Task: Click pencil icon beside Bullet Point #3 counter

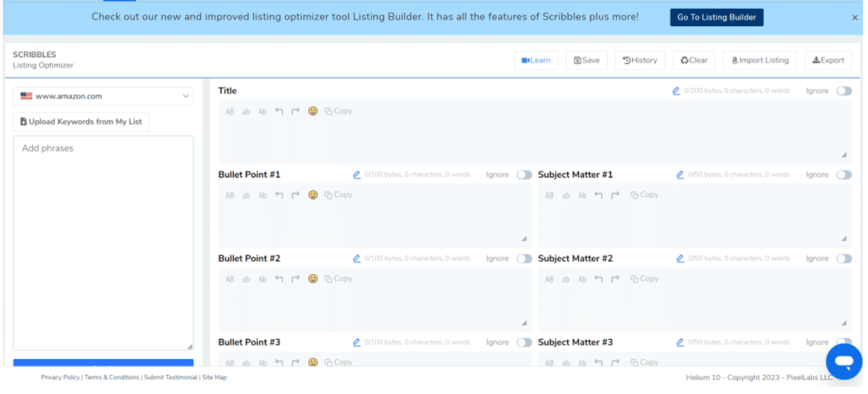Action: (x=357, y=342)
